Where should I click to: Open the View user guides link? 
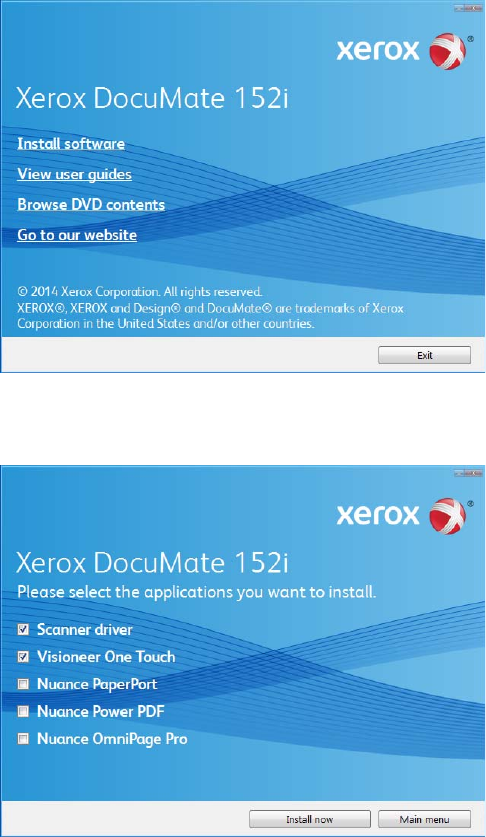point(74,174)
